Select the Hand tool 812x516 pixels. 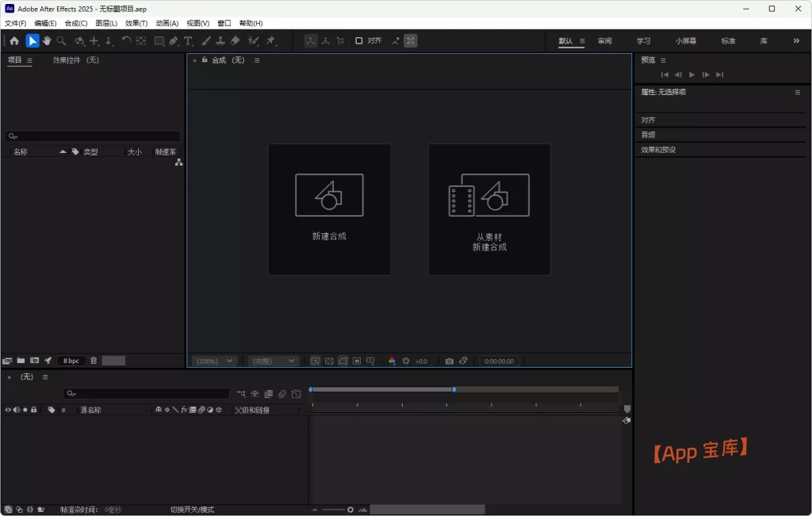coord(47,41)
